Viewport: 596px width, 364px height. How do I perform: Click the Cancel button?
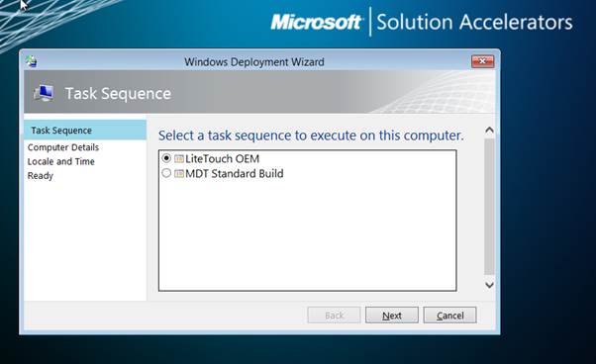(x=450, y=315)
